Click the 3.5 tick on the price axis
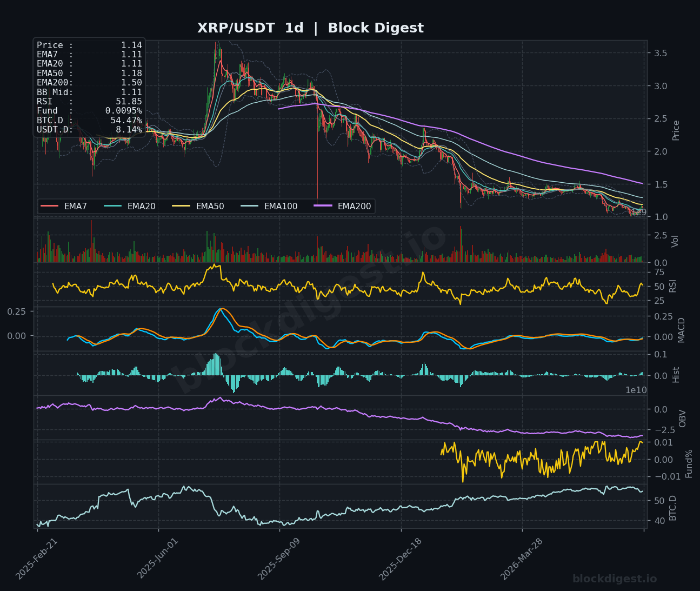 [x=660, y=53]
